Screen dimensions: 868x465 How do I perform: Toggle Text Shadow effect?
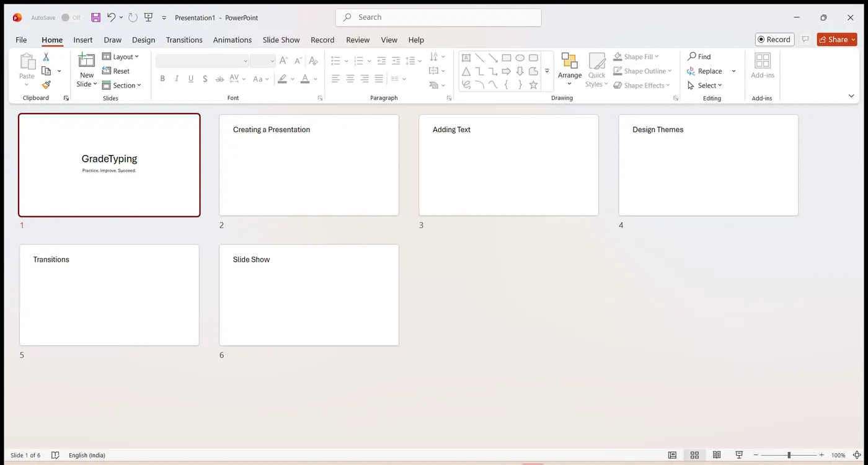point(205,79)
